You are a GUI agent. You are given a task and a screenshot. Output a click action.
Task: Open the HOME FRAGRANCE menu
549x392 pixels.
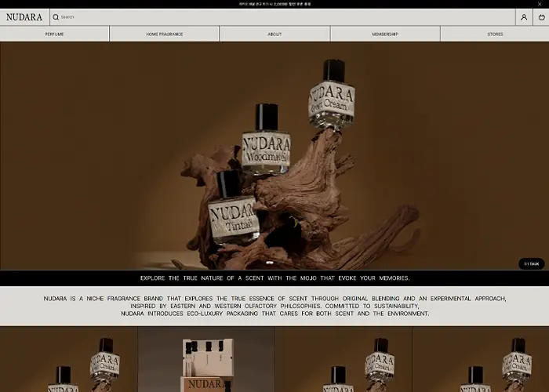(x=165, y=34)
